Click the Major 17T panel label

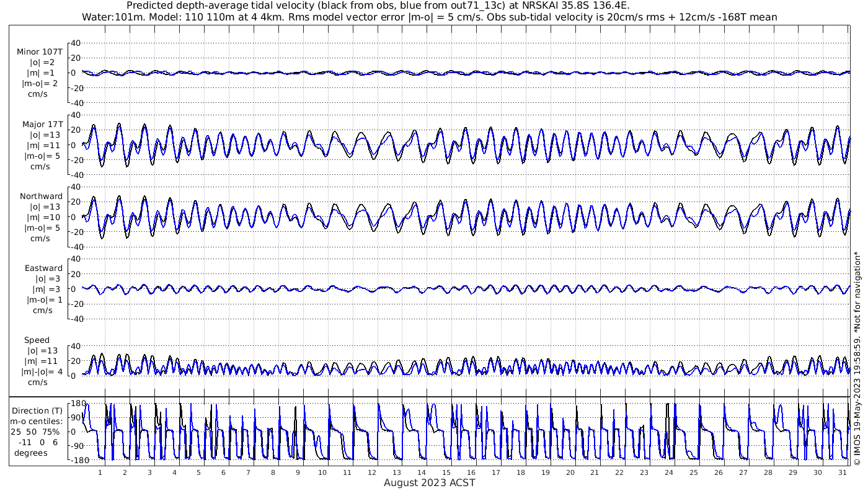click(42, 125)
